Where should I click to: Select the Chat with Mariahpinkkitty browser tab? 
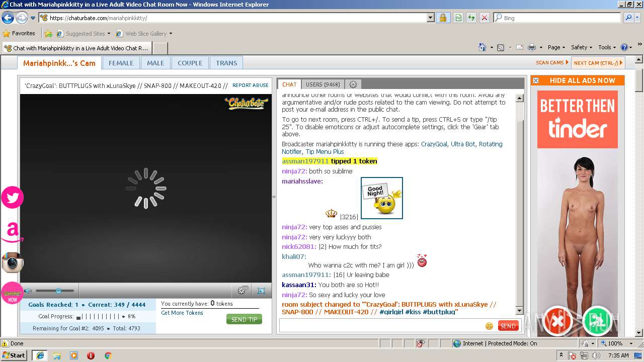76,48
